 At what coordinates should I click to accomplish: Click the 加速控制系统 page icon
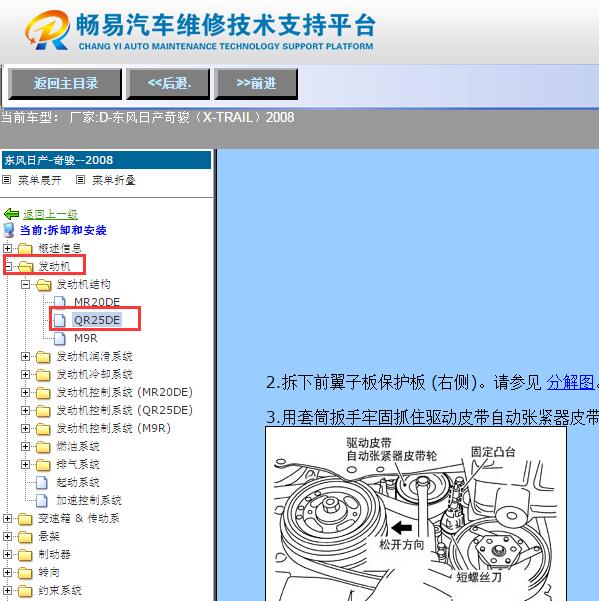click(42, 500)
